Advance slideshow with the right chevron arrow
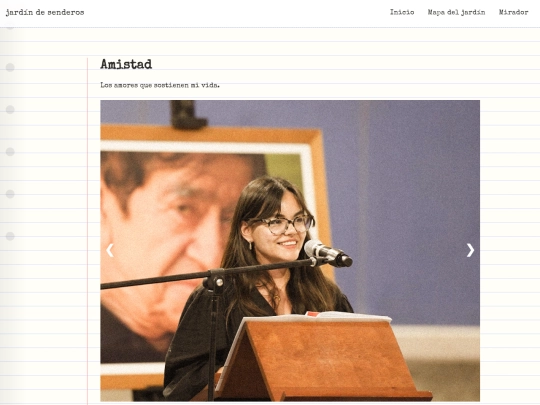 470,250
